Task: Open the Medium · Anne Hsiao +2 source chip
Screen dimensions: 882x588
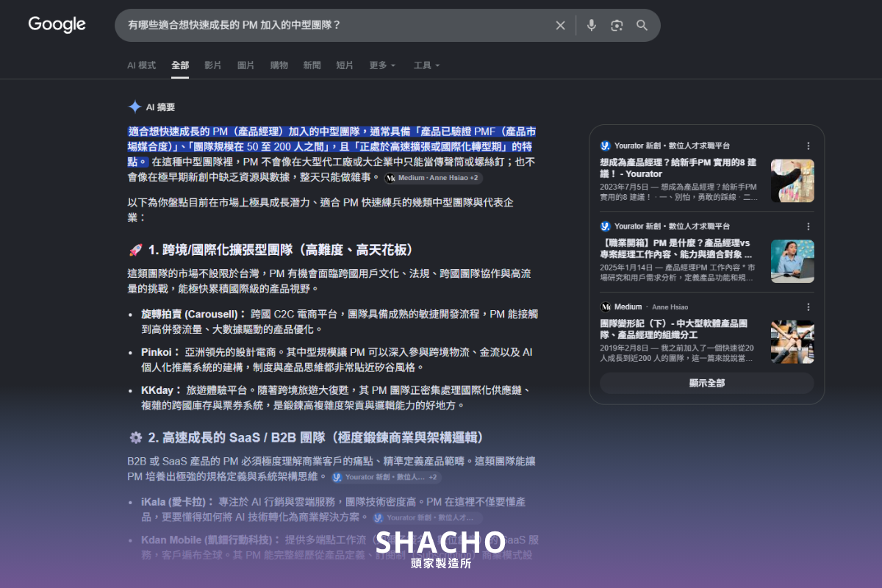Action: pyautogui.click(x=434, y=178)
